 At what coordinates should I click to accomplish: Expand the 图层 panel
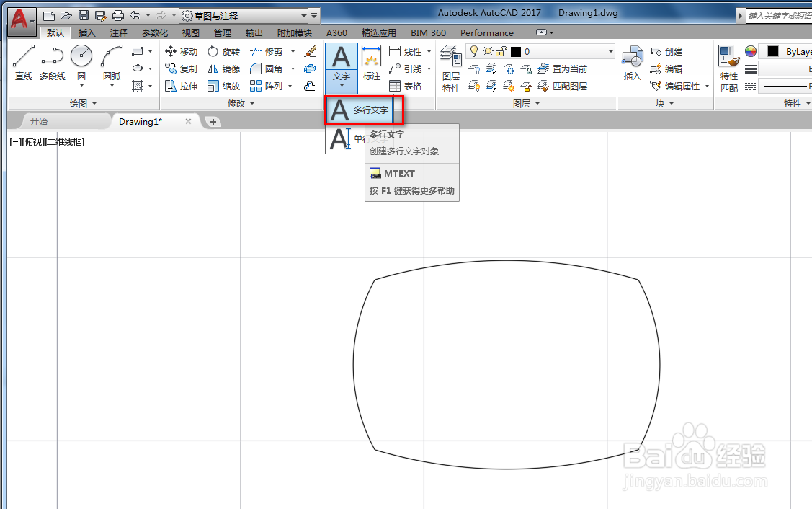[x=526, y=103]
